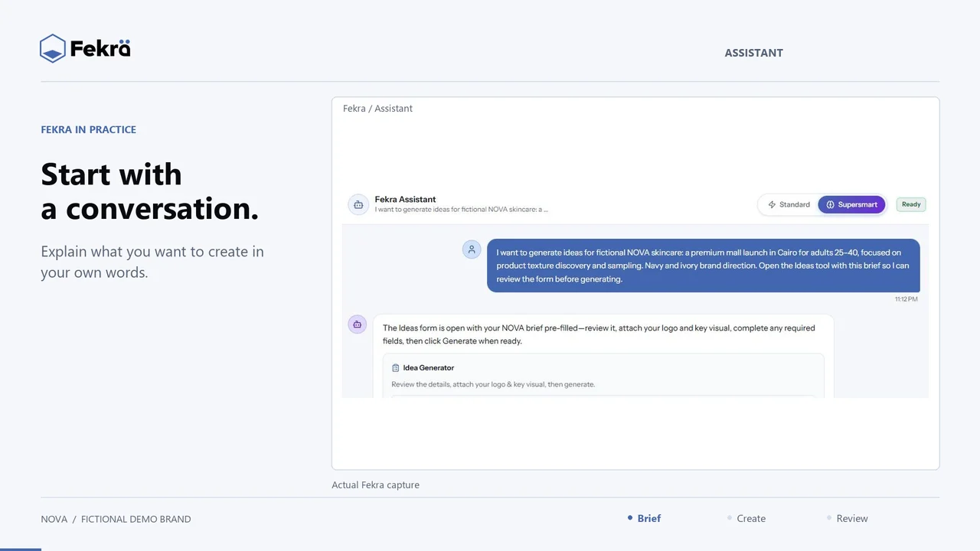980x551 pixels.
Task: Click the Ready status badge
Action: pos(911,204)
